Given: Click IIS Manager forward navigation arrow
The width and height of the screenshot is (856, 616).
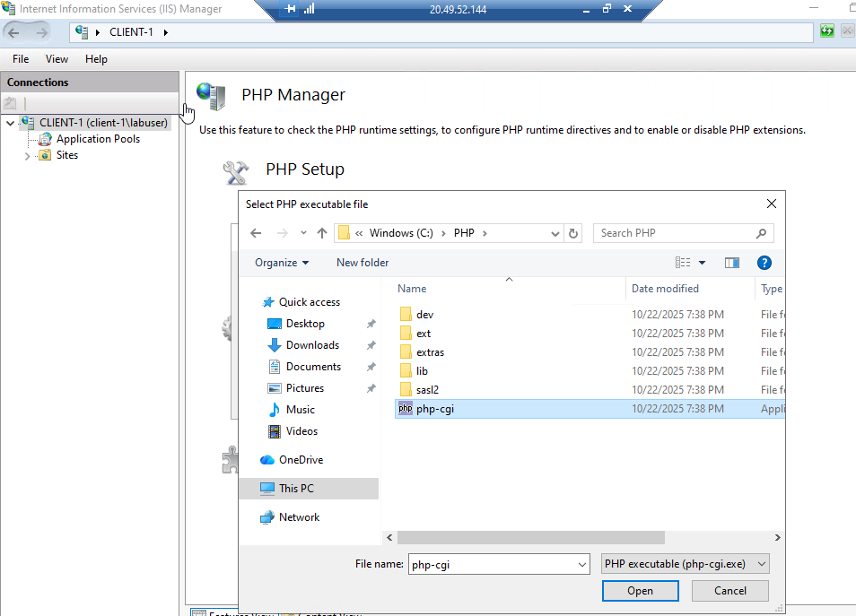Looking at the screenshot, I should point(41,33).
